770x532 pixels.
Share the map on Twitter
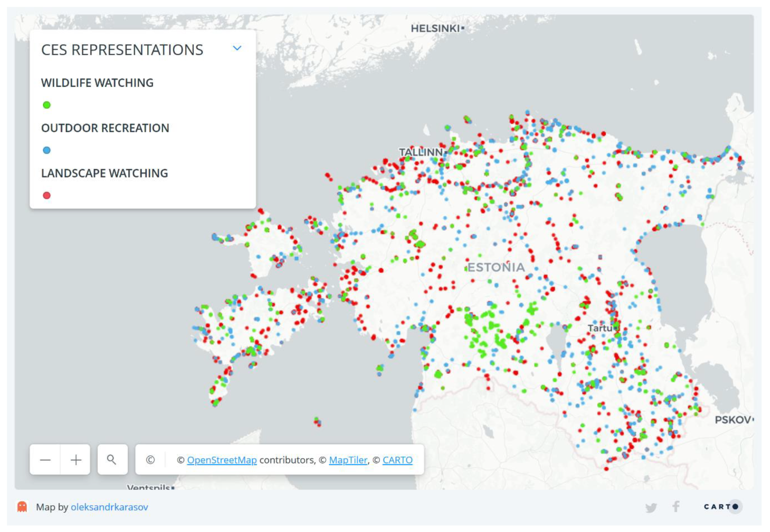click(x=651, y=507)
